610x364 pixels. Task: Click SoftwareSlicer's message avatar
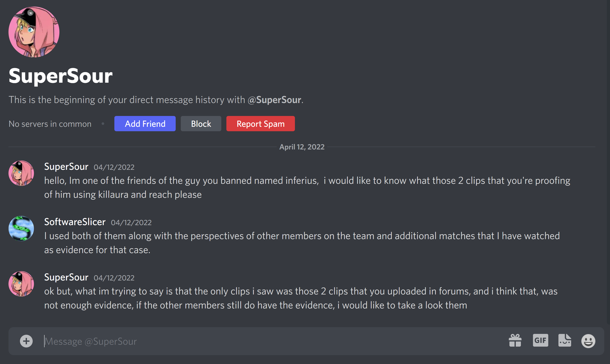click(21, 228)
